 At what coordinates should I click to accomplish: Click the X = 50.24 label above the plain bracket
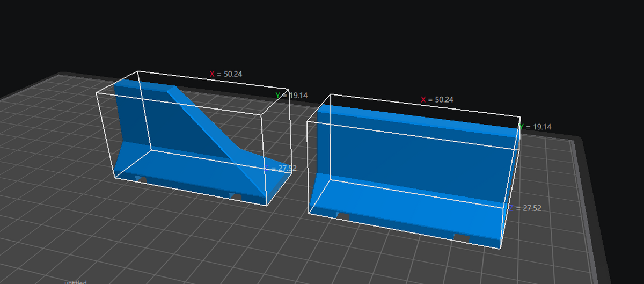coord(437,100)
